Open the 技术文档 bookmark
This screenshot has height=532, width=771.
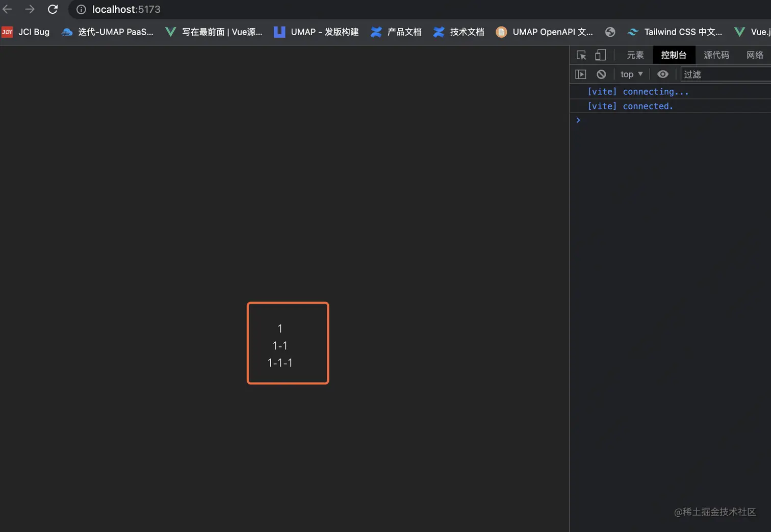pyautogui.click(x=458, y=32)
